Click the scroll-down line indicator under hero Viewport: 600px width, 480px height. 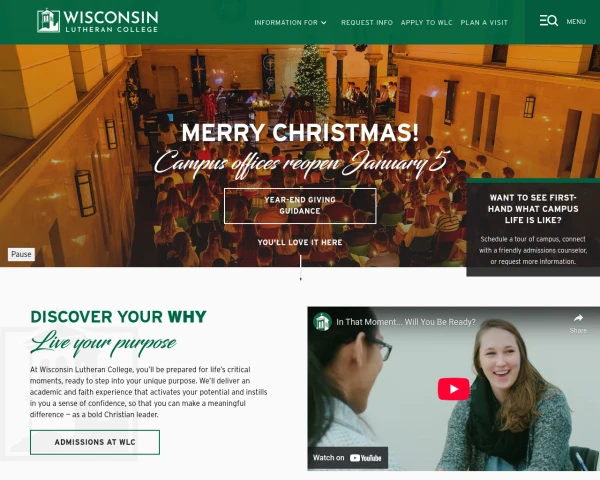(x=300, y=268)
